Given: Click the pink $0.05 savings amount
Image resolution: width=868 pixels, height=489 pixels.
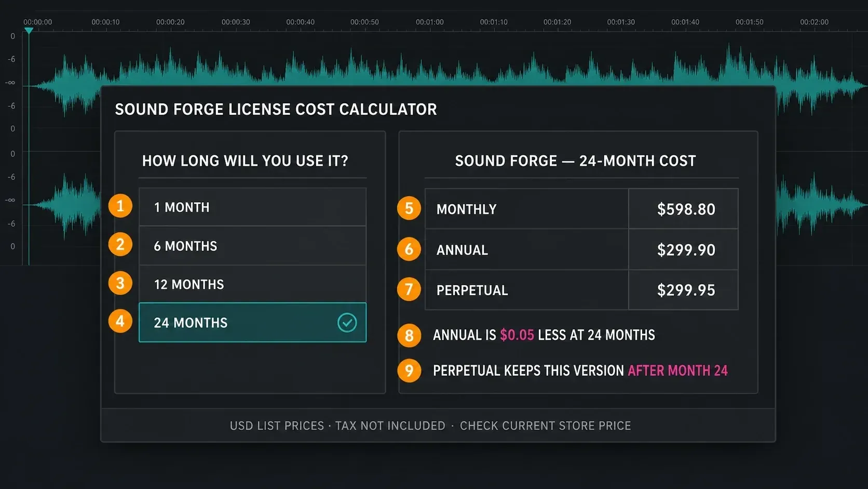Looking at the screenshot, I should tap(517, 335).
